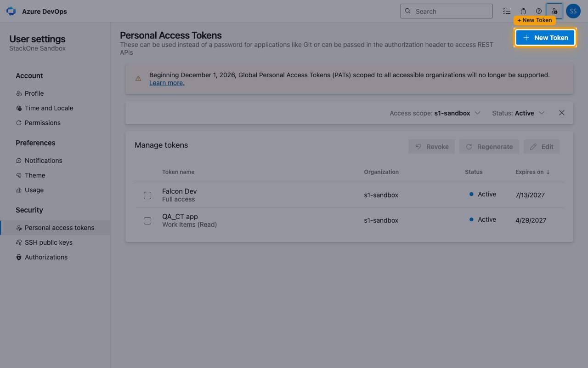Image resolution: width=588 pixels, height=368 pixels.
Task: Click the Falcon Dev token name
Action: 180,191
